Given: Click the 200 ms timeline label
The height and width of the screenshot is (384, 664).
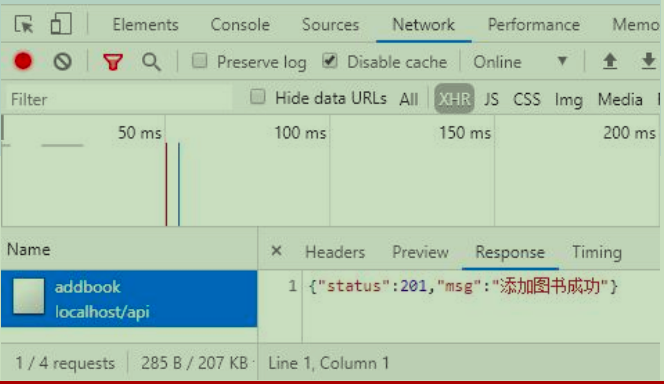Looking at the screenshot, I should (x=629, y=133).
